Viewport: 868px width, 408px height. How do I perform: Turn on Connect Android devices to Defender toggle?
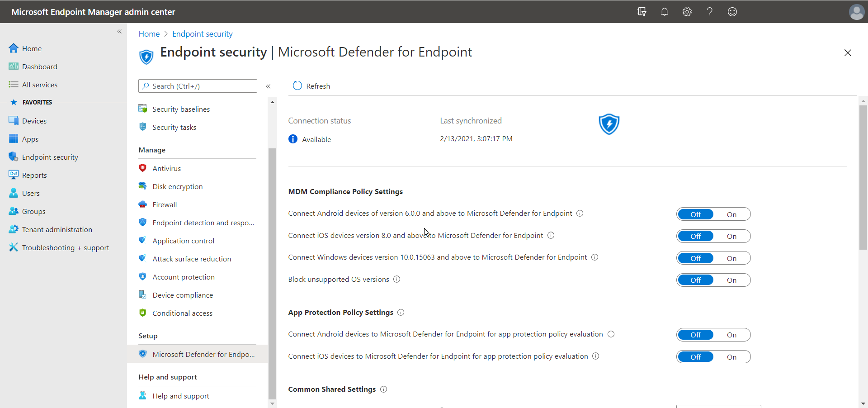coord(732,214)
